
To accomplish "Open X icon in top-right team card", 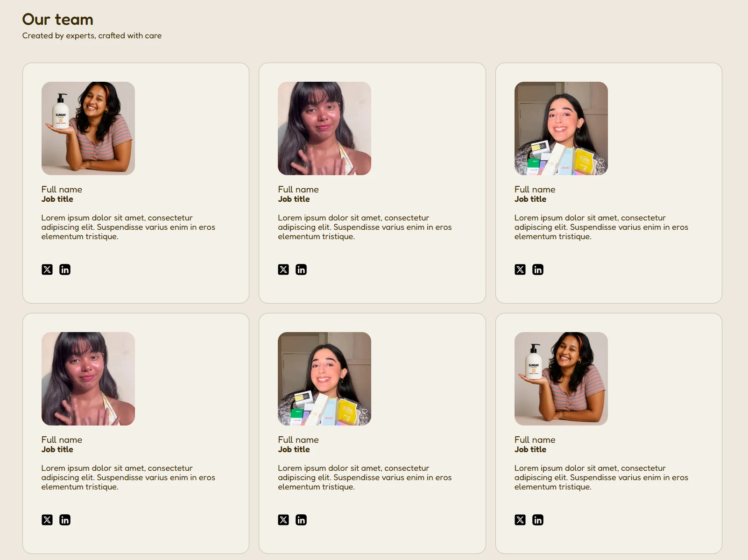I will pos(520,269).
